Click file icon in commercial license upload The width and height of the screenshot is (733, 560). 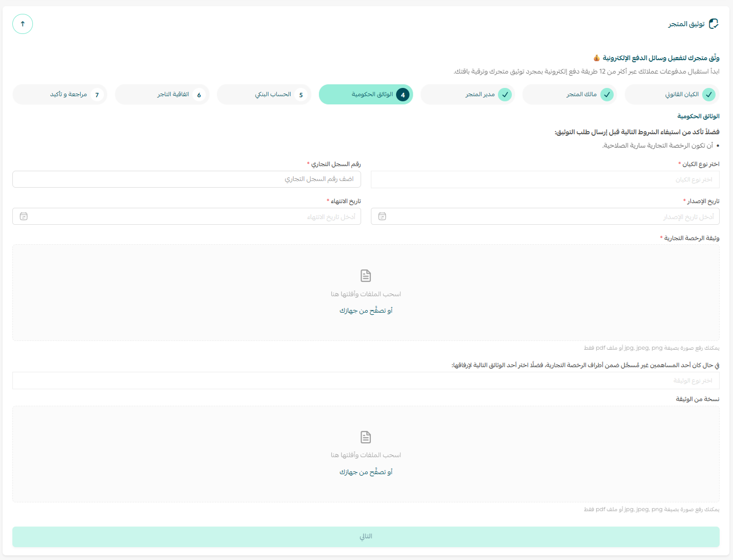click(x=366, y=276)
